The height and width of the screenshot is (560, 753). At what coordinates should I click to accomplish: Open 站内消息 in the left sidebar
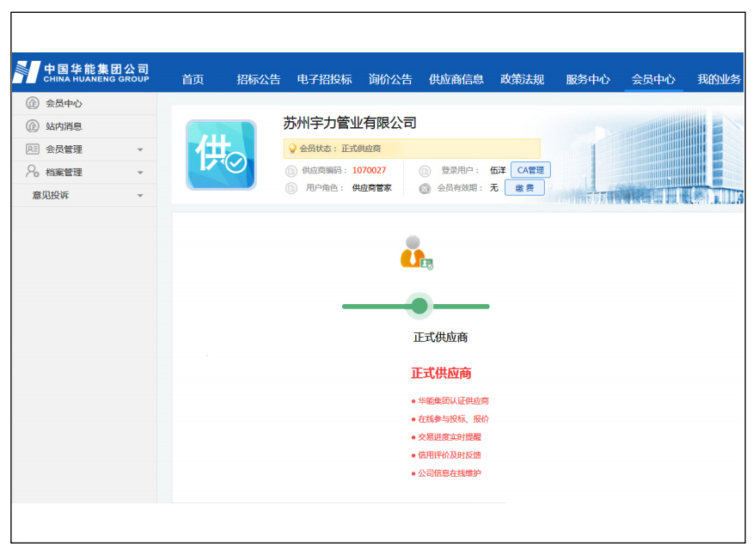(84, 126)
